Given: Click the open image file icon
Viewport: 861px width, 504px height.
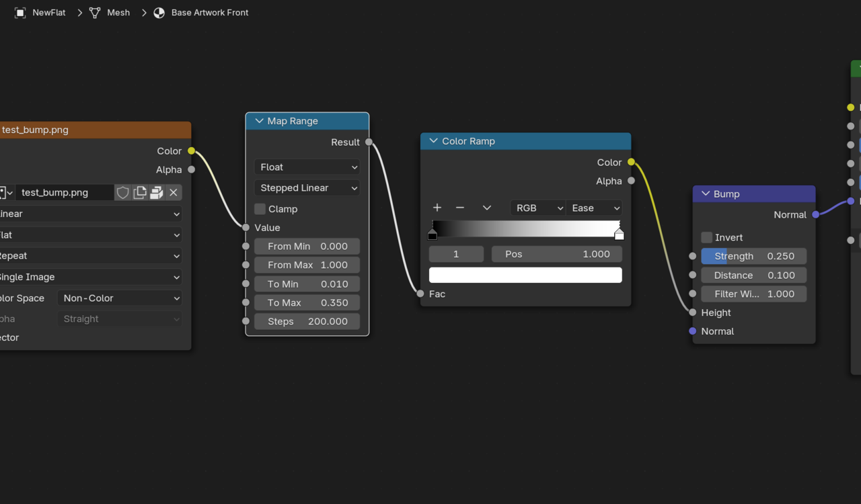Looking at the screenshot, I should pos(157,193).
